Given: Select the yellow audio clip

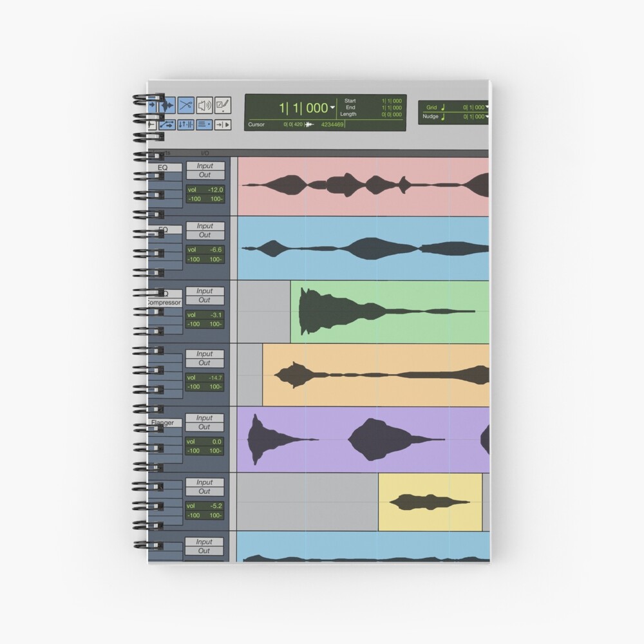Looking at the screenshot, I should [x=430, y=502].
